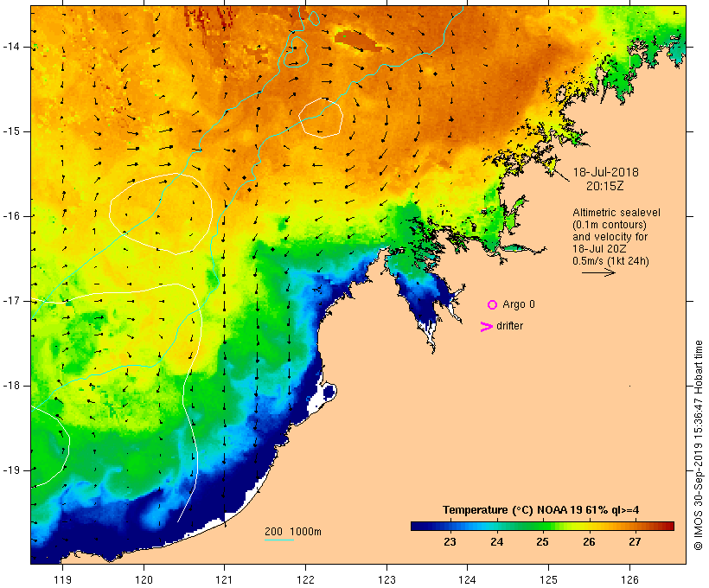The image size is (709, 588).
Task: Click the longitude axis label 123
Action: 386,580
